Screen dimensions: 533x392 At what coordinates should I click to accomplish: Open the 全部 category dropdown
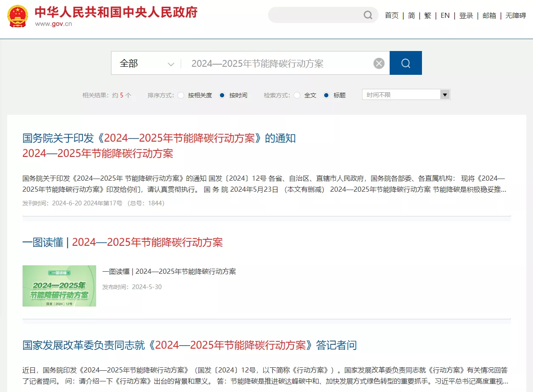147,63
